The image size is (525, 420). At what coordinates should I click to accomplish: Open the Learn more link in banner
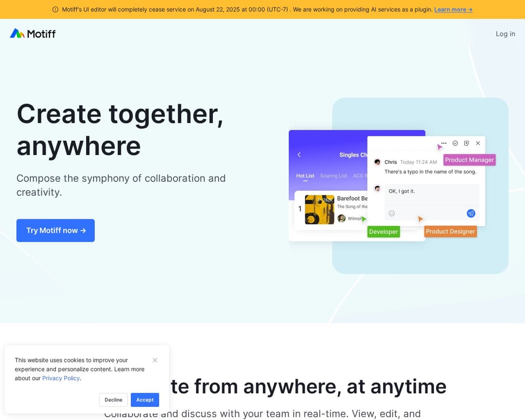pyautogui.click(x=453, y=10)
